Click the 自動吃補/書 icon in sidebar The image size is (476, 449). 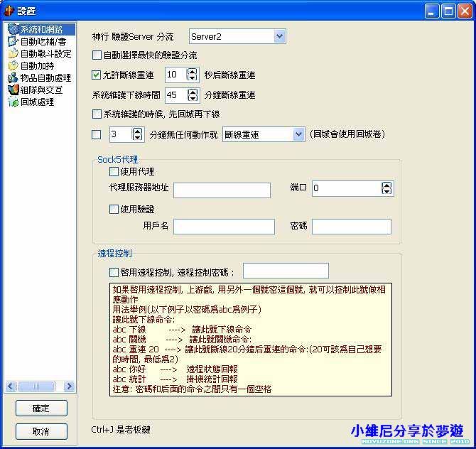13,41
